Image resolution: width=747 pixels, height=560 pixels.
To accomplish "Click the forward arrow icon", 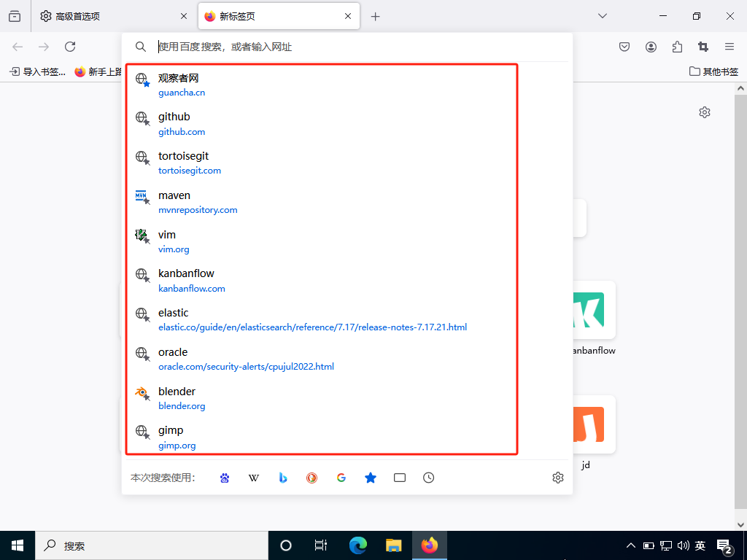I will [44, 46].
